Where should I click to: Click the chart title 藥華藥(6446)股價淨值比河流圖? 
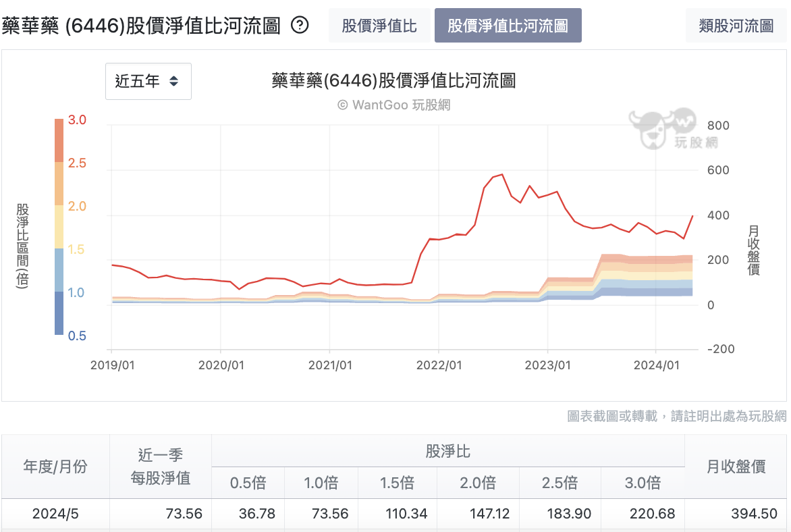click(394, 81)
